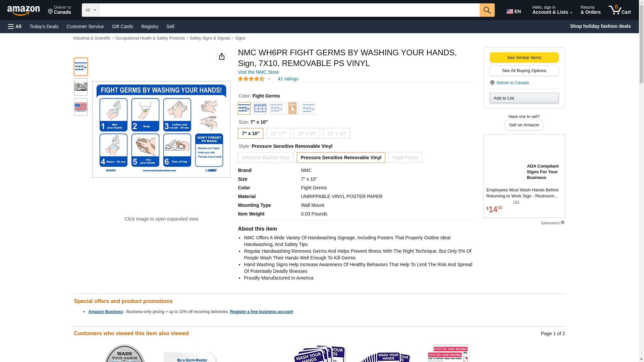Open the All hamburger menu
The image size is (644, 362).
15,26
